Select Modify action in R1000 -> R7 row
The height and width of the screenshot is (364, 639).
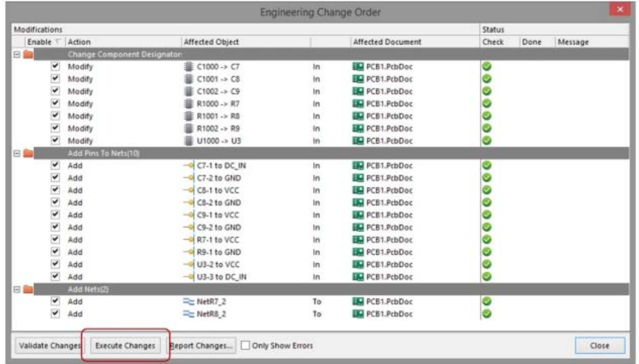click(x=81, y=104)
